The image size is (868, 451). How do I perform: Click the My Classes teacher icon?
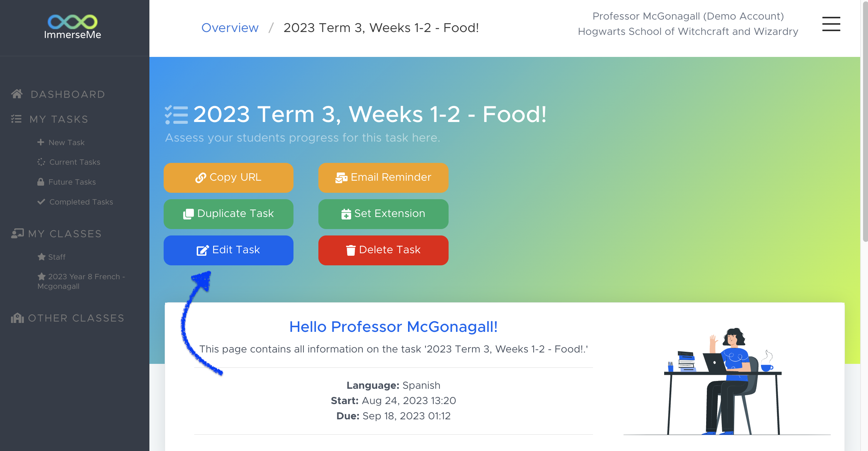click(x=17, y=233)
